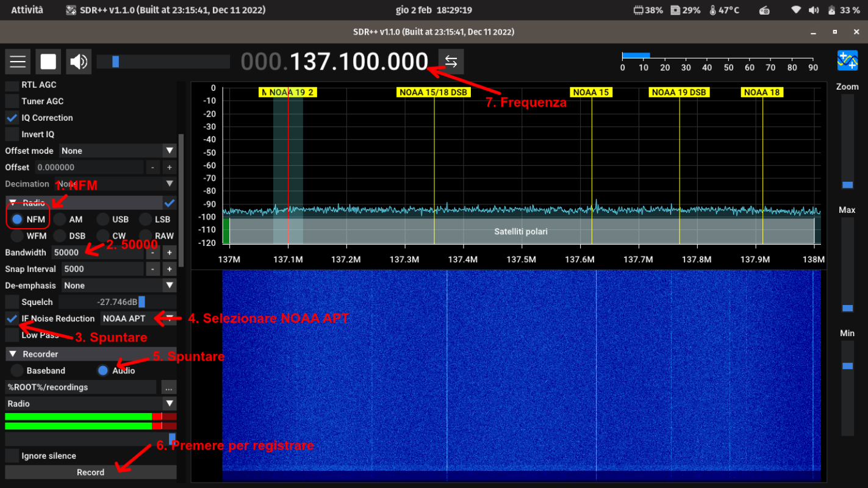
Task: Increase Bandwidth with the plus button
Action: pos(170,253)
